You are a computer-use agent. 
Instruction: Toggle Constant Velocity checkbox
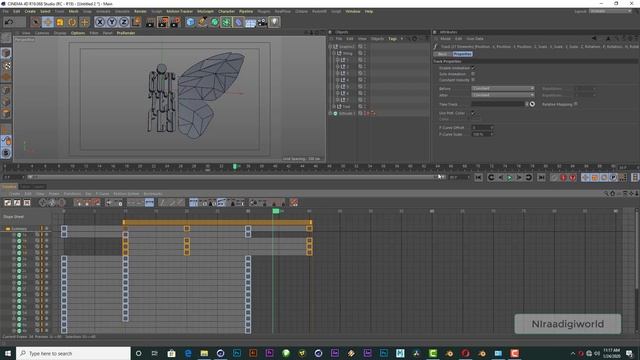point(473,80)
